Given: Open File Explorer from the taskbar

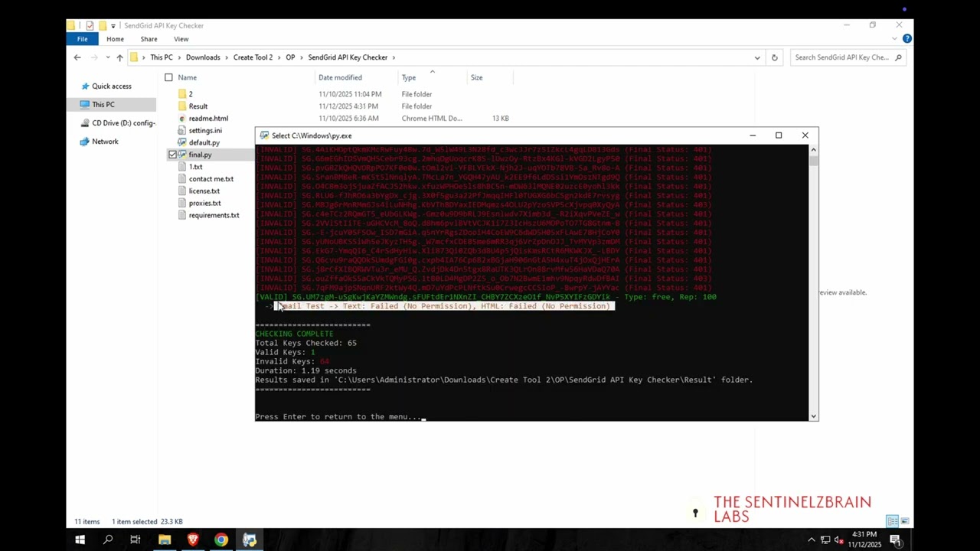Looking at the screenshot, I should (x=165, y=540).
